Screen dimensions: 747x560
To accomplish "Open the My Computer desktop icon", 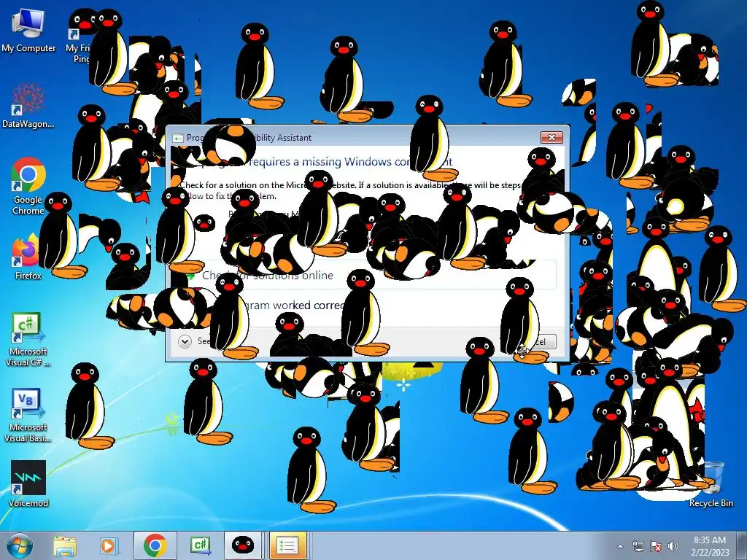I will click(x=28, y=31).
